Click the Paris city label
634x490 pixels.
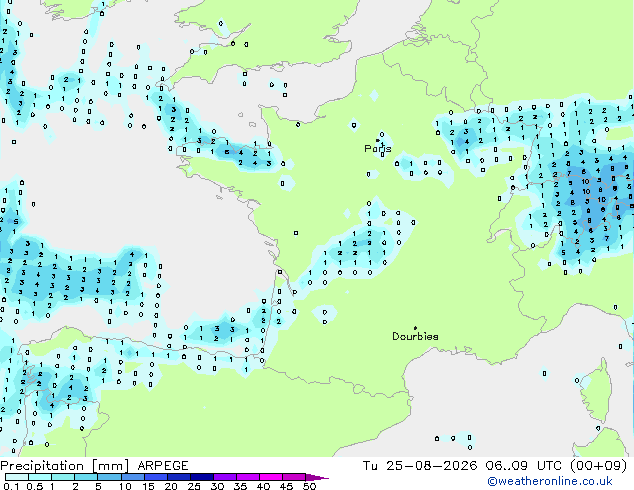[x=378, y=149]
